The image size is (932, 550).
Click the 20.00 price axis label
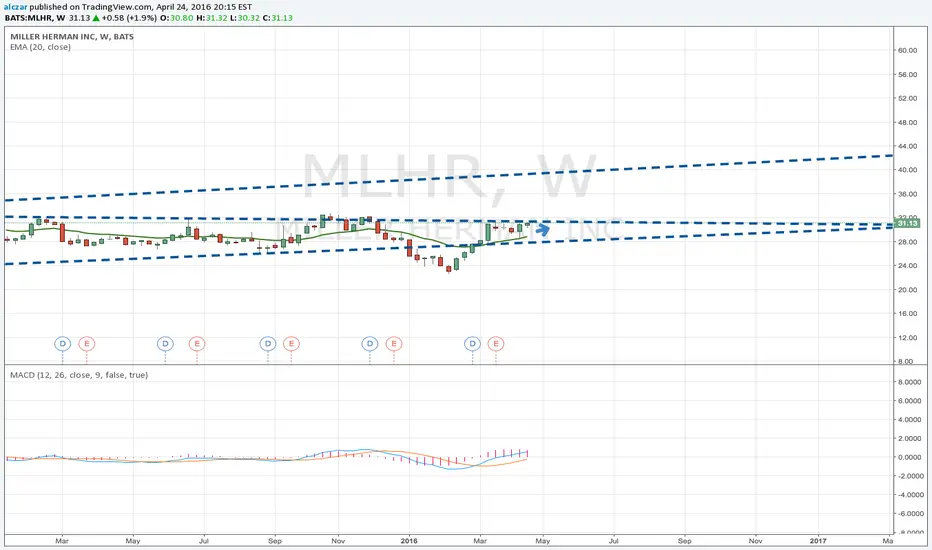point(908,290)
